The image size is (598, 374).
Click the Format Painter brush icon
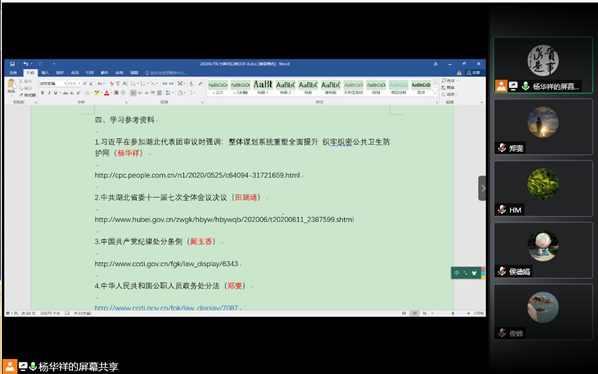tap(21, 95)
